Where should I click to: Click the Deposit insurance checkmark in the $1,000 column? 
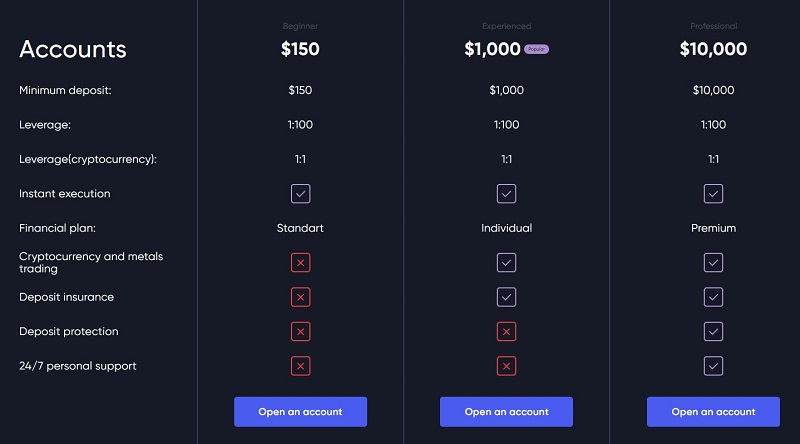(x=506, y=297)
